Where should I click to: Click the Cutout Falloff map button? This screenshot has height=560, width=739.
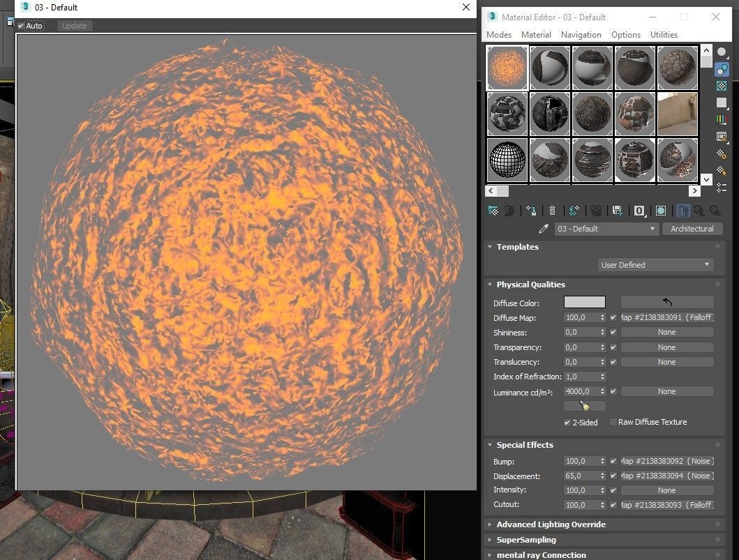667,505
